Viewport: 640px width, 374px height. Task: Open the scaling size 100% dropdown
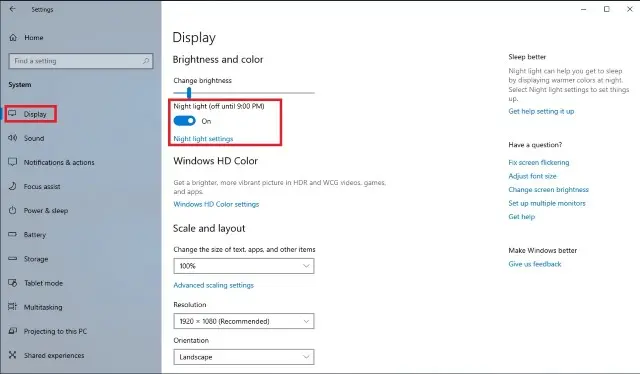(244, 266)
